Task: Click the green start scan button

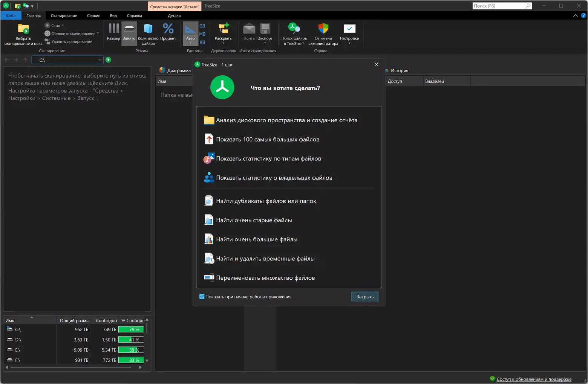Action: tap(108, 60)
